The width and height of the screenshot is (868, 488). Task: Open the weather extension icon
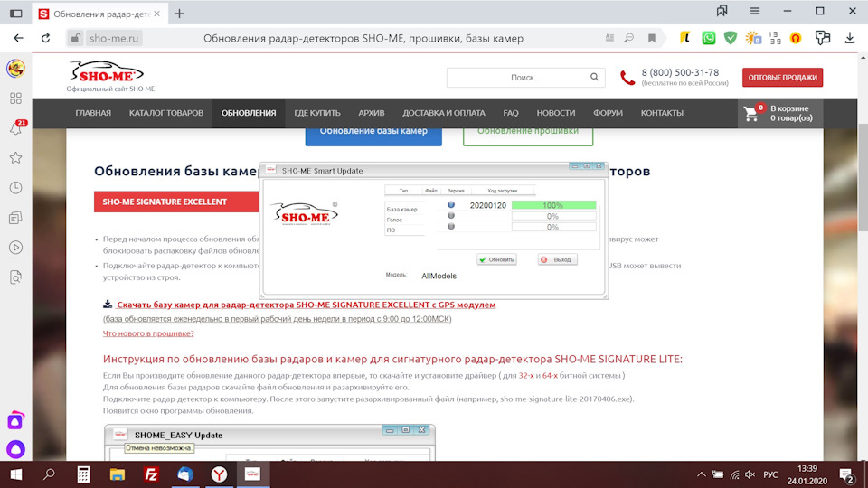[x=753, y=38]
